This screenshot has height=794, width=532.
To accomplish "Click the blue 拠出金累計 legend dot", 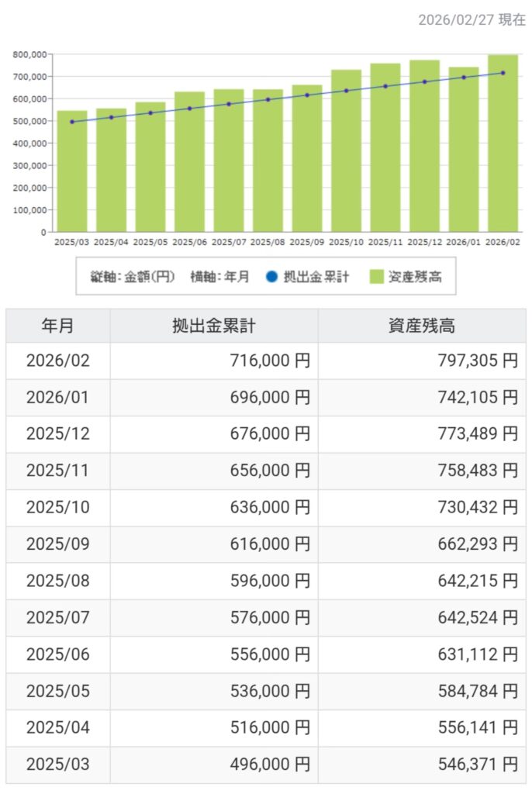I will click(x=271, y=277).
